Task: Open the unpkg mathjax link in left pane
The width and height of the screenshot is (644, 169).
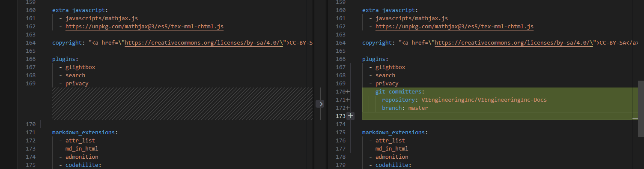Action: [144, 27]
